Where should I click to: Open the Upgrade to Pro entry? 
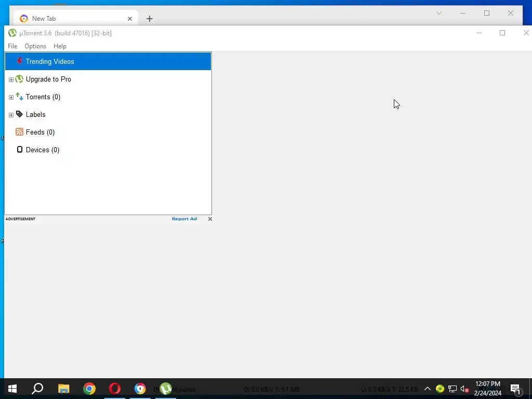(48, 79)
